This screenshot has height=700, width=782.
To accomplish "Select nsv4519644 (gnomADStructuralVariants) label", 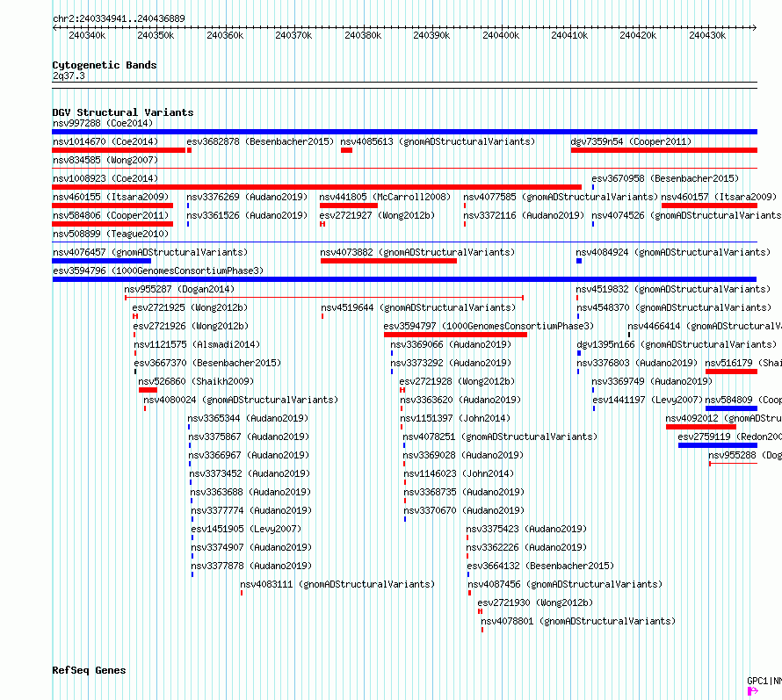I will 418,307.
